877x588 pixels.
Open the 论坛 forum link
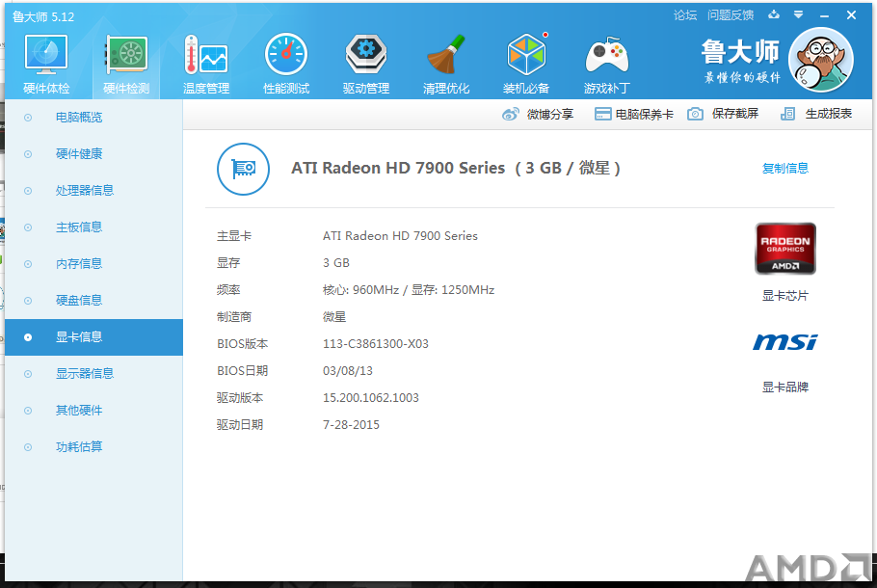click(x=685, y=15)
